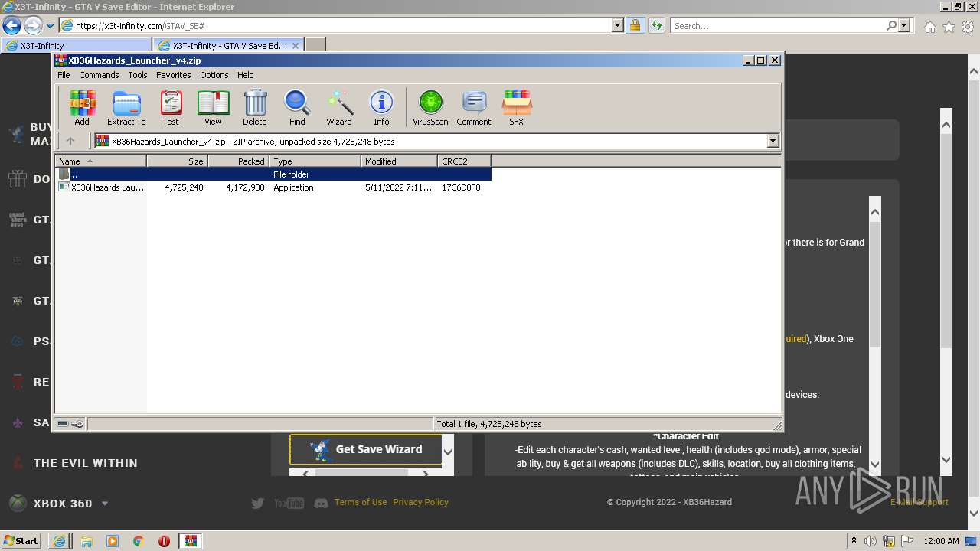The height and width of the screenshot is (551, 980).
Task: Open Windows Explorer folder on taskbar
Action: 87,541
